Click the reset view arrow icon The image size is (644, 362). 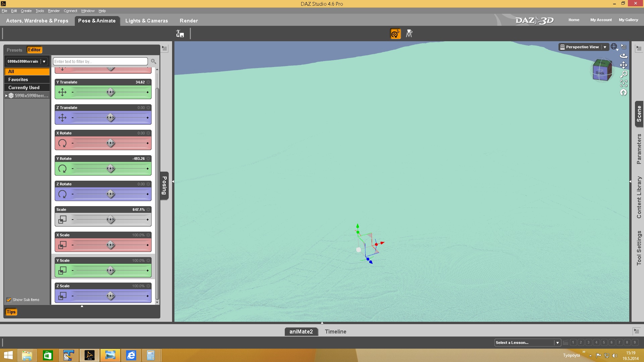[623, 93]
